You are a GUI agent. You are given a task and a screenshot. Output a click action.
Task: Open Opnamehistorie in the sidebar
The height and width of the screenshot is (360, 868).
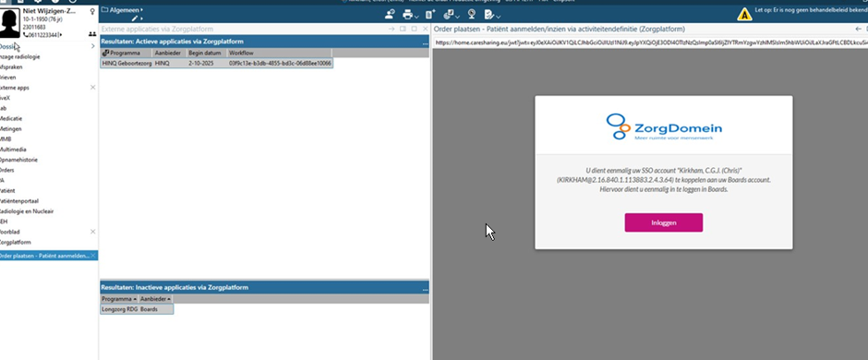pyautogui.click(x=18, y=160)
